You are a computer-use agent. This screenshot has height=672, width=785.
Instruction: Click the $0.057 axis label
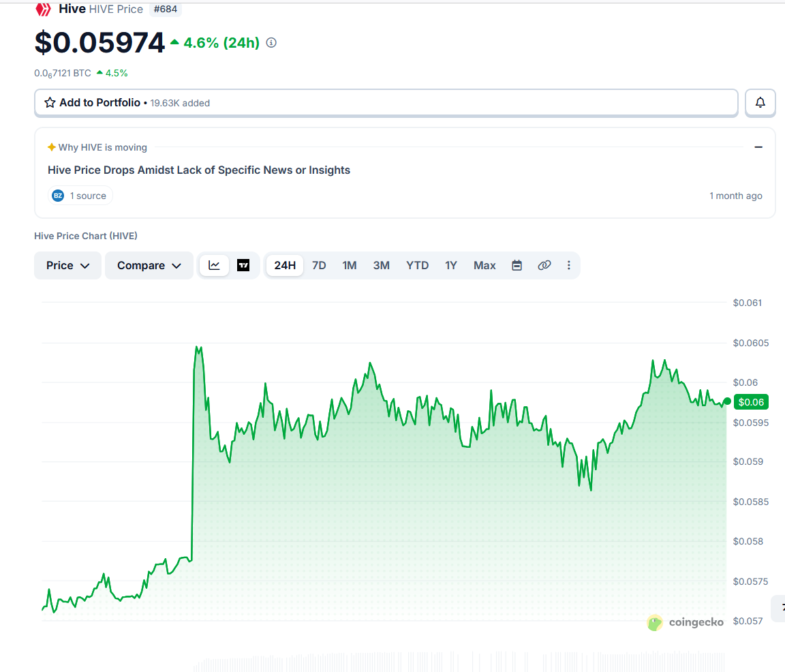pos(748,622)
